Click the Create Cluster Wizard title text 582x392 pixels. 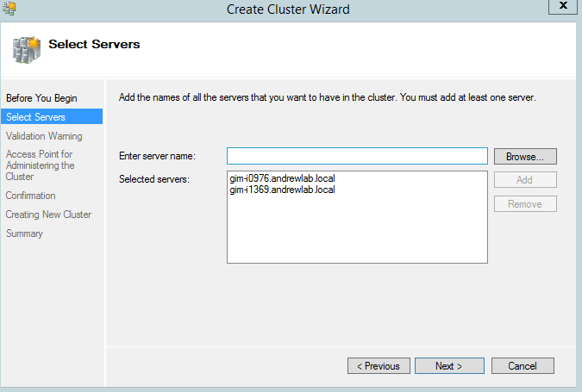tap(288, 9)
